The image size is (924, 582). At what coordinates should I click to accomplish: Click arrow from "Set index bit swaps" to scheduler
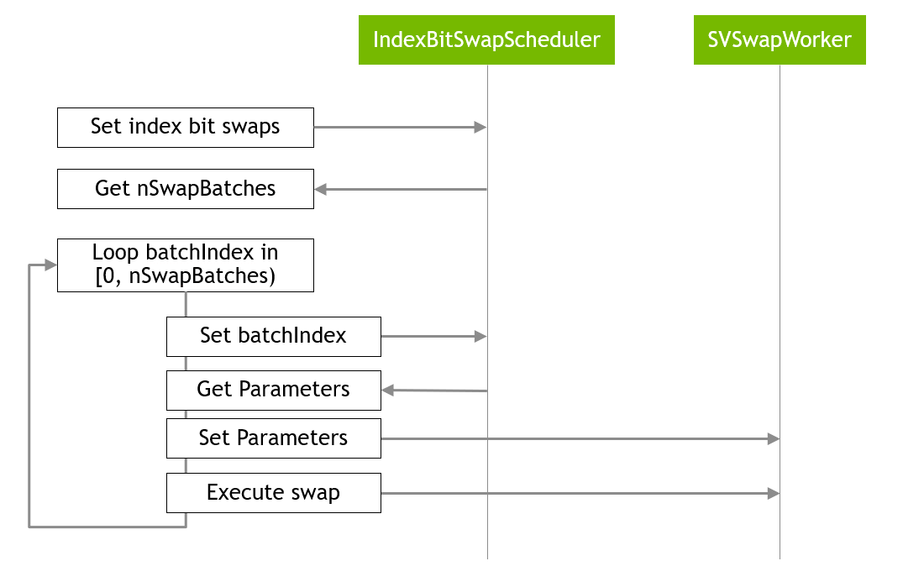tap(400, 128)
